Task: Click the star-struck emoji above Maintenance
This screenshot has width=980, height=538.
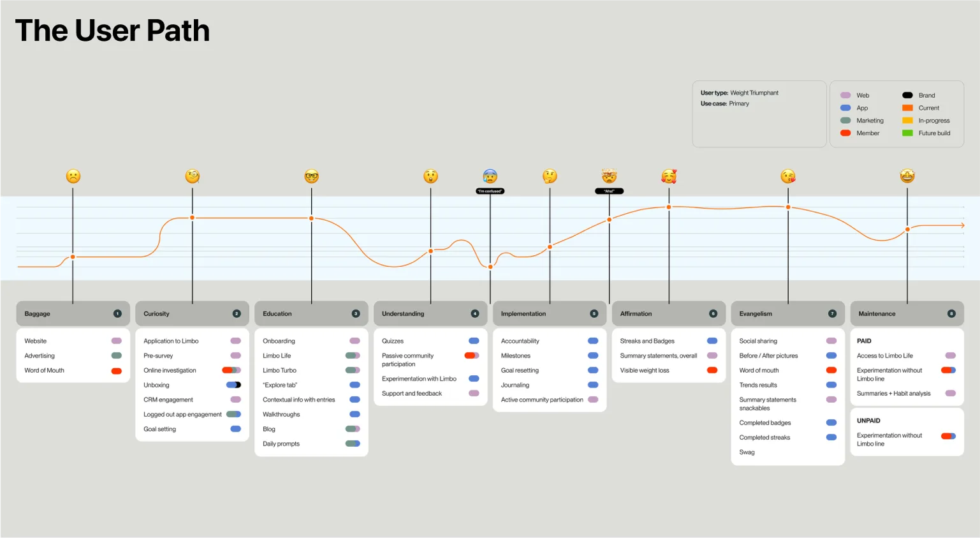Action: [x=907, y=176]
